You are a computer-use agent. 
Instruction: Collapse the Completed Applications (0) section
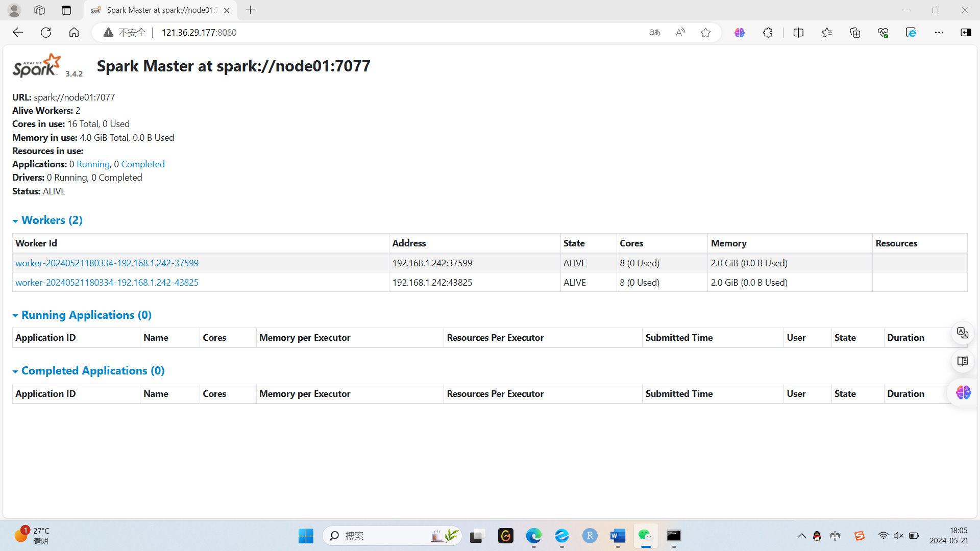[88, 371]
